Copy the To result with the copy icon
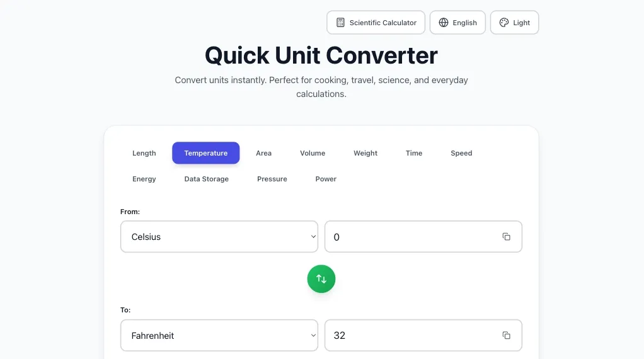 coord(506,336)
